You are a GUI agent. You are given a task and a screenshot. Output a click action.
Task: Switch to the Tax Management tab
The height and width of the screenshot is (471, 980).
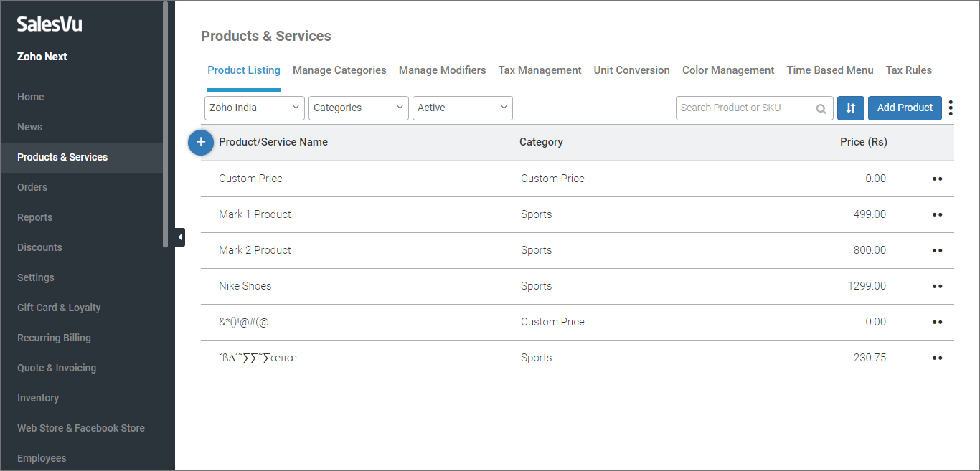point(540,70)
